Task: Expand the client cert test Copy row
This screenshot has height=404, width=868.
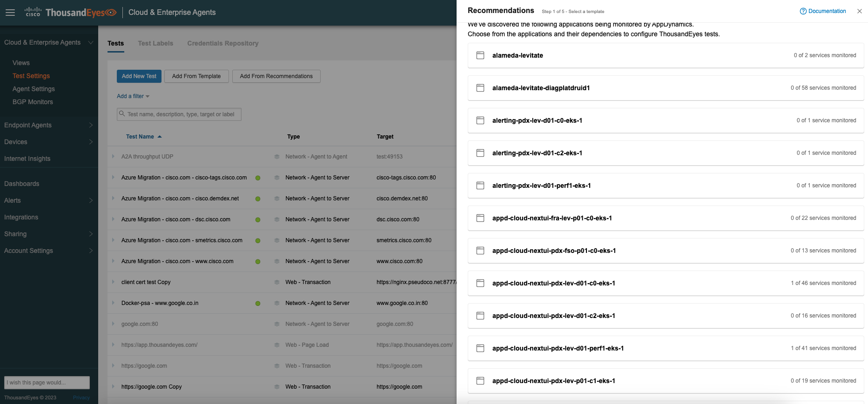Action: pyautogui.click(x=113, y=282)
